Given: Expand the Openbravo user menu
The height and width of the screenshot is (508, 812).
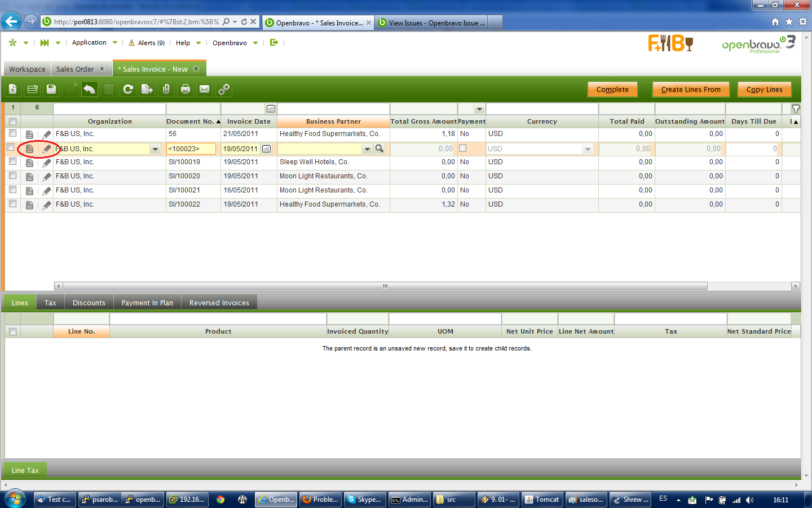Looking at the screenshot, I should (x=235, y=43).
